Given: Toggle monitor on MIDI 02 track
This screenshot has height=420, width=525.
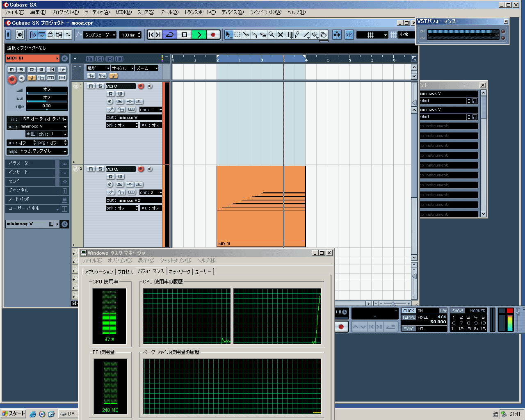Looking at the screenshot, I should pos(150,169).
